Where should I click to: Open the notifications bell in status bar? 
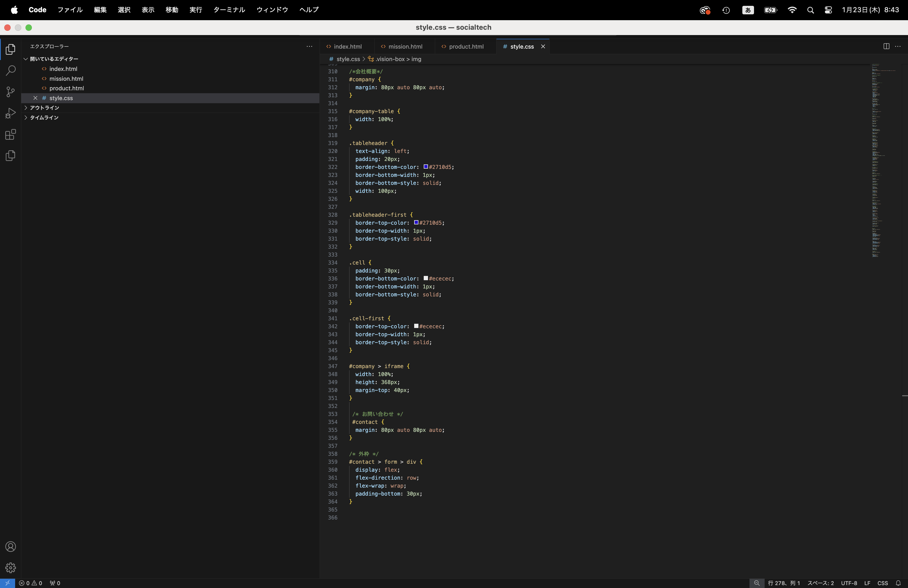[898, 583]
